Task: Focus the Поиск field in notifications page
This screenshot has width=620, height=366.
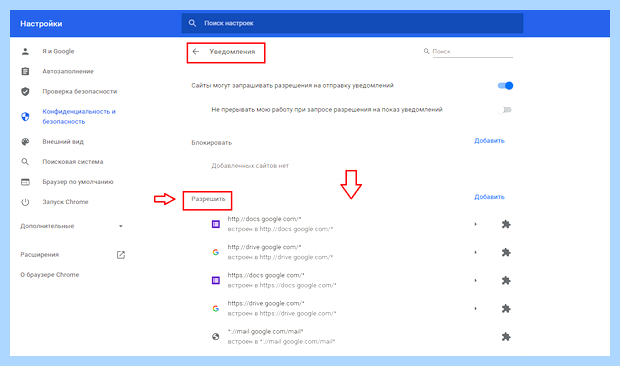Action: (473, 51)
